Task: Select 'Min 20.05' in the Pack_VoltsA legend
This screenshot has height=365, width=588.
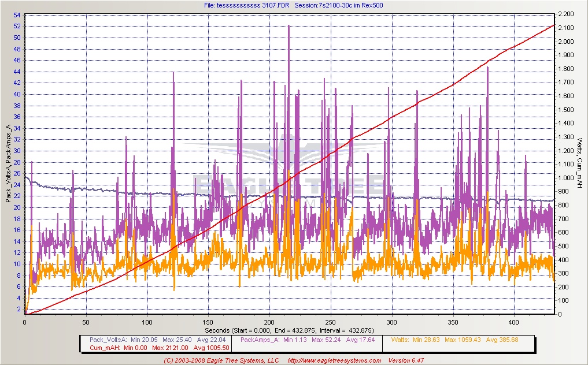Action: [x=145, y=340]
